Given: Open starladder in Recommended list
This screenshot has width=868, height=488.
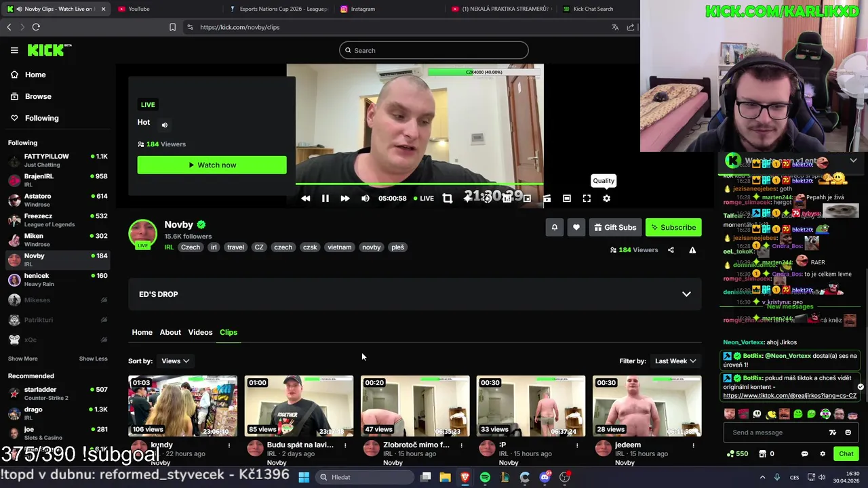Looking at the screenshot, I should (58, 393).
